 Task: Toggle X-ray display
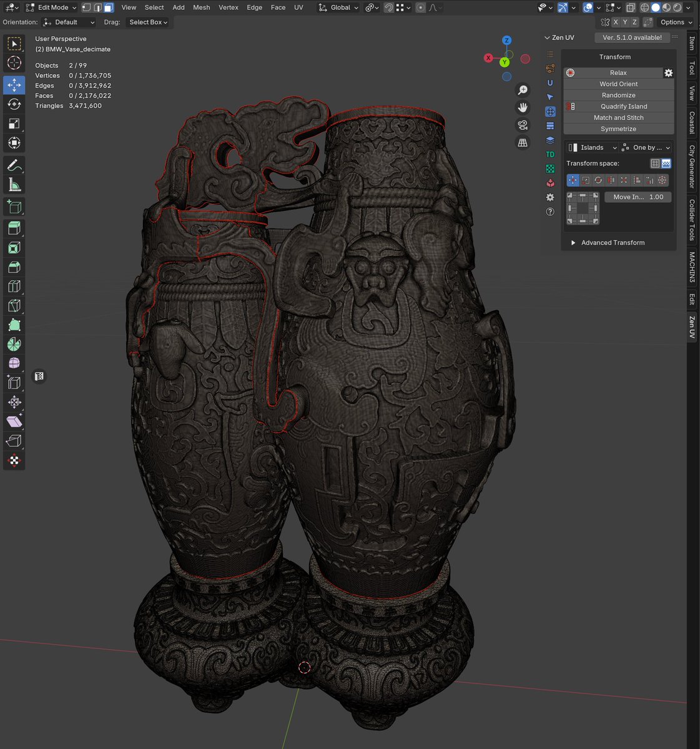pyautogui.click(x=631, y=7)
